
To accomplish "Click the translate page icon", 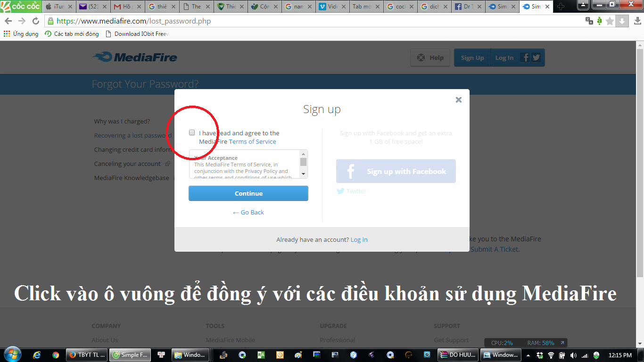I will [589, 21].
